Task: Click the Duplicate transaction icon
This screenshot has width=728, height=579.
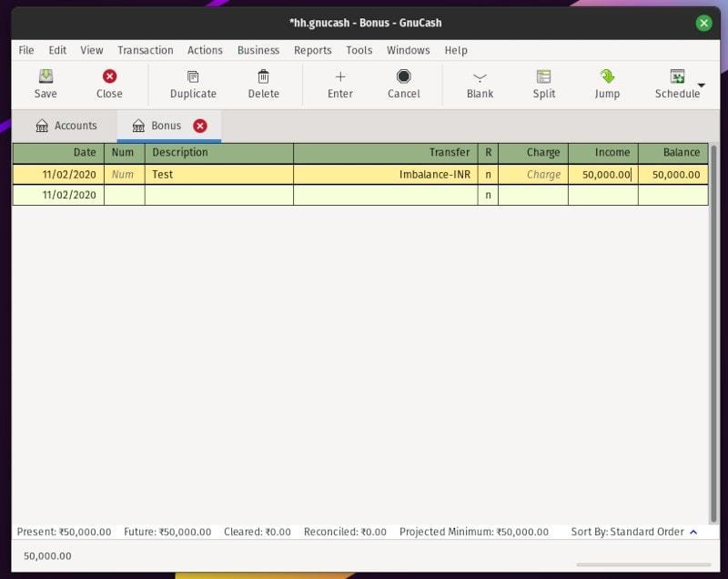Action: 193,77
